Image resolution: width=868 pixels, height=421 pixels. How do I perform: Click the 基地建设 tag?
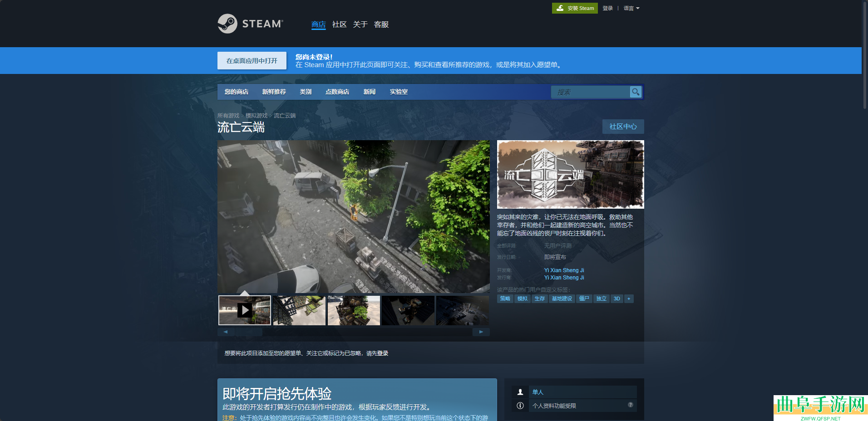[562, 299]
